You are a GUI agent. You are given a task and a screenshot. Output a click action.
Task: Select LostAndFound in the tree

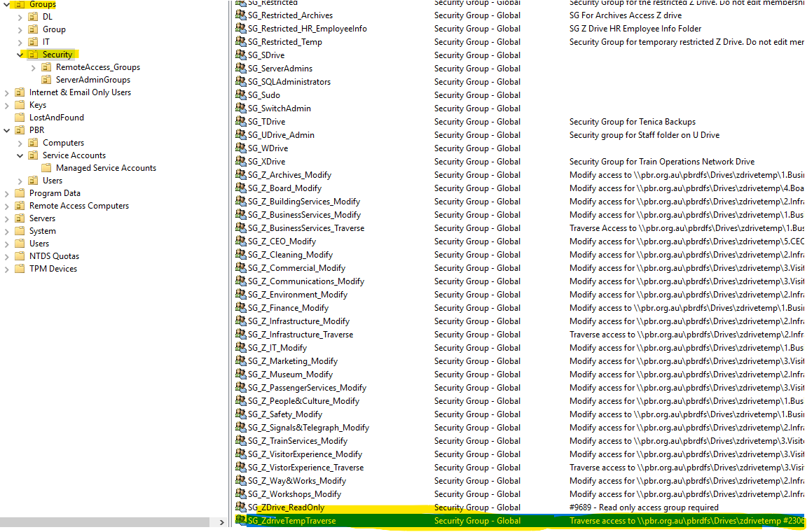pyautogui.click(x=56, y=118)
